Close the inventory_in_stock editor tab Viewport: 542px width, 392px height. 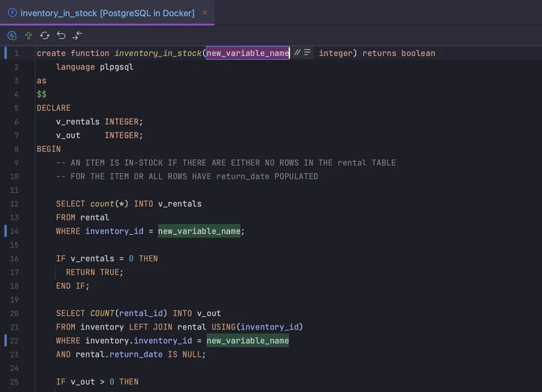click(x=205, y=12)
